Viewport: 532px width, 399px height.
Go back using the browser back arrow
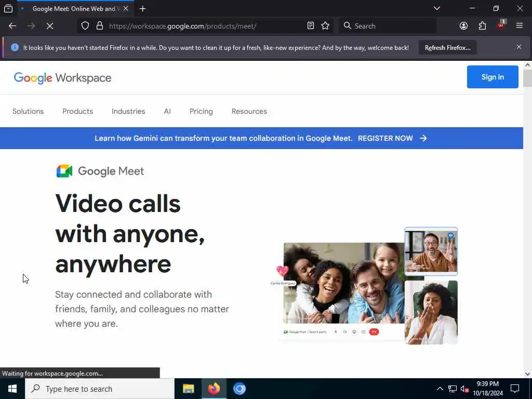[x=12, y=26]
